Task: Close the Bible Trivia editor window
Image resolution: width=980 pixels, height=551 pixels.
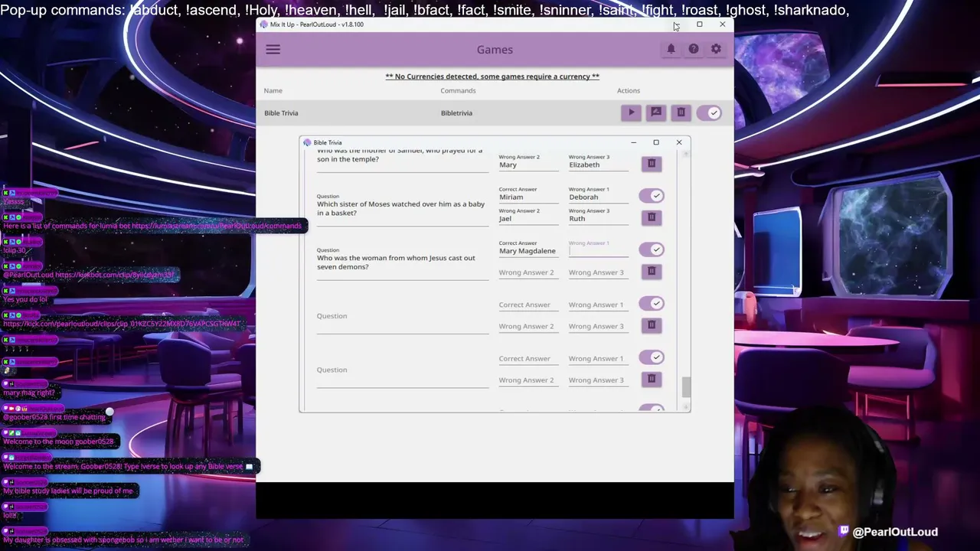Action: 678,142
